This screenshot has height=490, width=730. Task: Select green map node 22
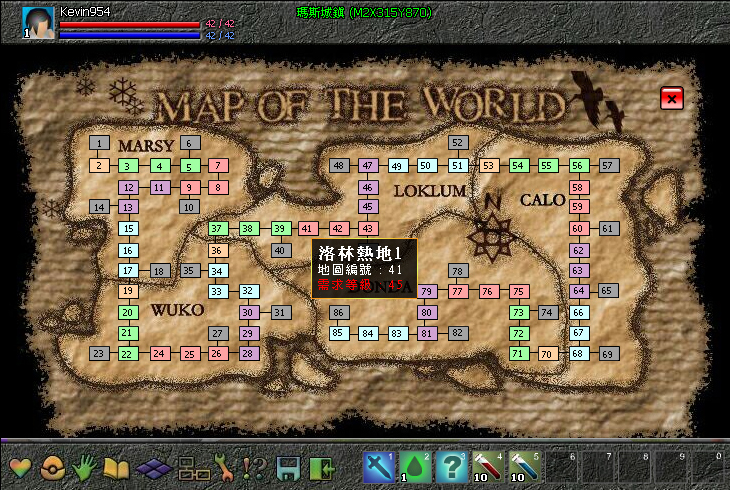click(128, 354)
